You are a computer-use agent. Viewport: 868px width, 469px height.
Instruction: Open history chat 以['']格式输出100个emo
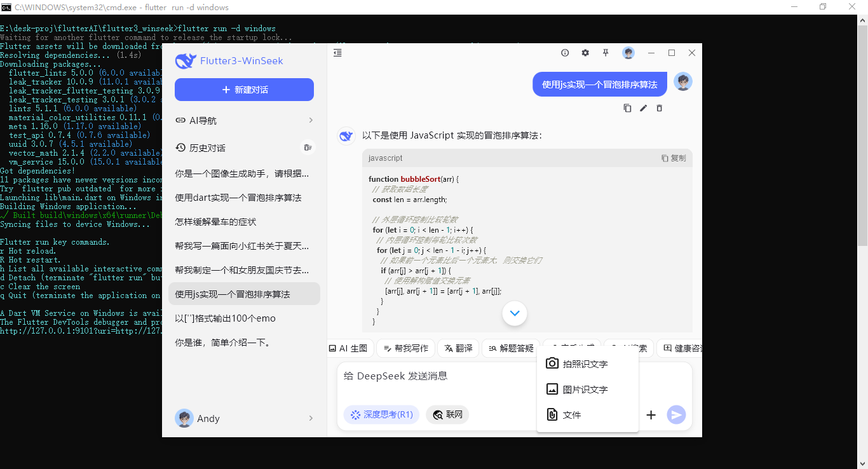(x=244, y=318)
